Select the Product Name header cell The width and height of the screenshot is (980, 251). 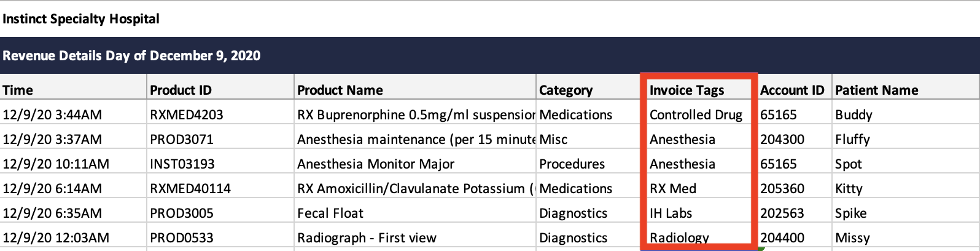(x=415, y=90)
